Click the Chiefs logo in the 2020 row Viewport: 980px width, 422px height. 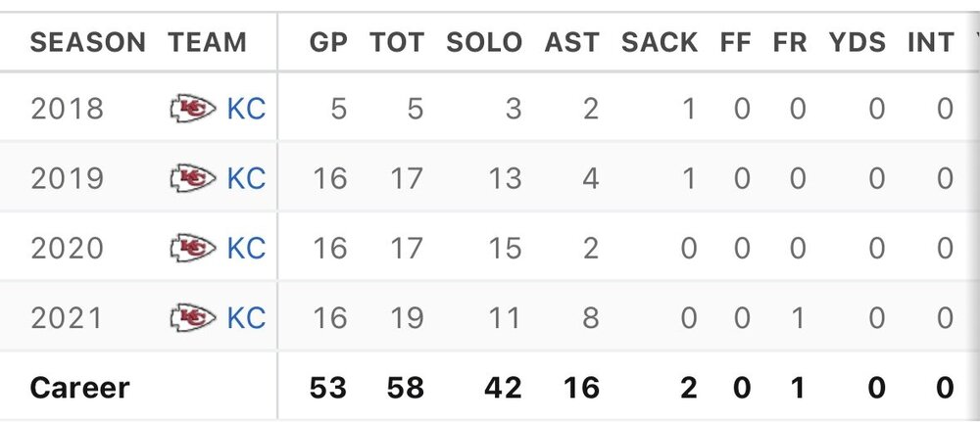click(192, 248)
